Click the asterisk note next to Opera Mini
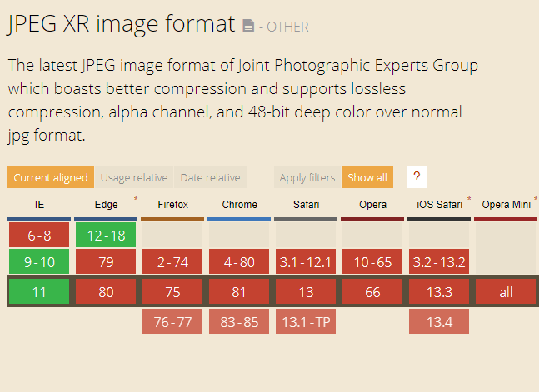 536,200
